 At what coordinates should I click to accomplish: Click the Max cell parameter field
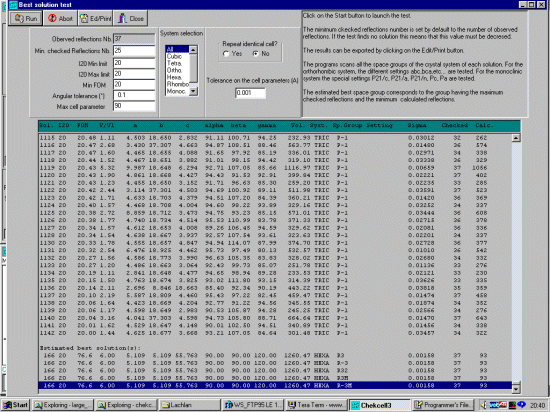pos(134,106)
